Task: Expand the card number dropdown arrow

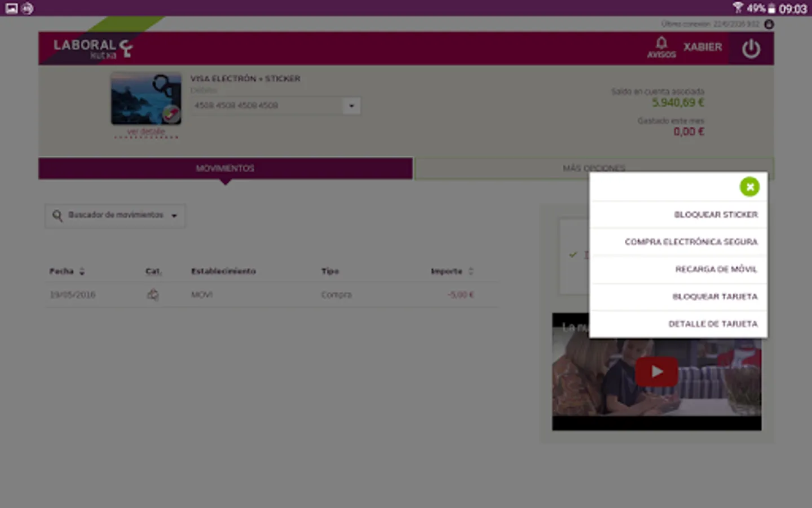Action: pos(351,106)
